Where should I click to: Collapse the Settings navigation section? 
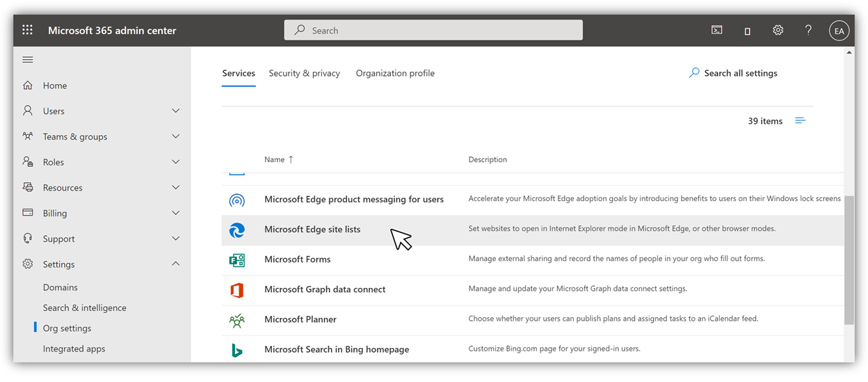pyautogui.click(x=175, y=264)
